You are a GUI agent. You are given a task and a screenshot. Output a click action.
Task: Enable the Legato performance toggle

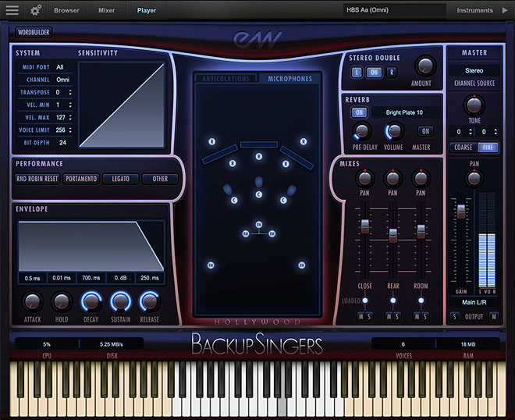(x=120, y=179)
